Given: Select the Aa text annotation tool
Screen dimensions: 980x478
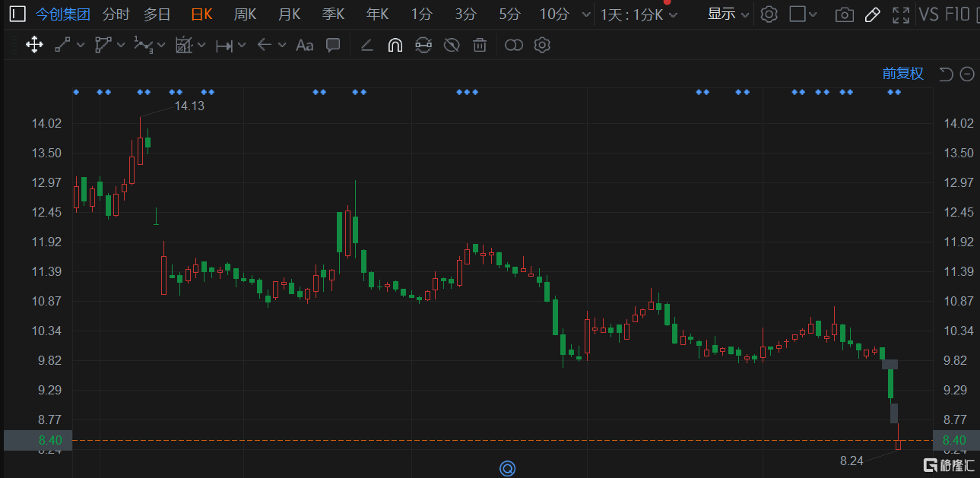Looking at the screenshot, I should coord(304,45).
